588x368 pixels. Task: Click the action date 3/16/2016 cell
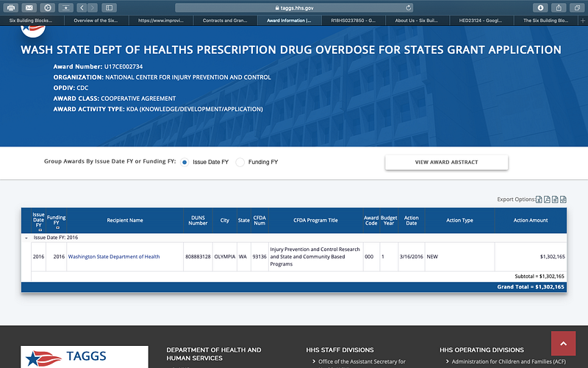coord(412,257)
